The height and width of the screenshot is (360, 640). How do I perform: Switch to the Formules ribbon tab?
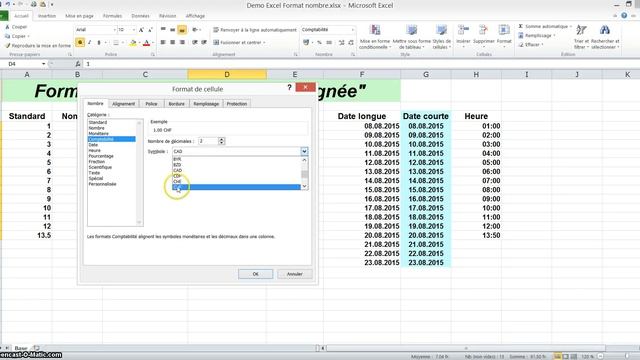[x=112, y=16]
